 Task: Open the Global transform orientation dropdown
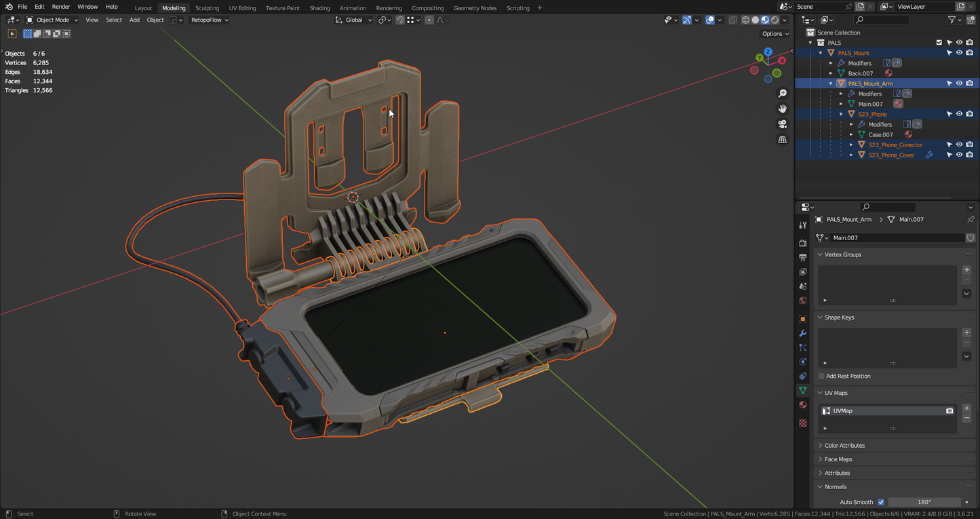[x=354, y=20]
